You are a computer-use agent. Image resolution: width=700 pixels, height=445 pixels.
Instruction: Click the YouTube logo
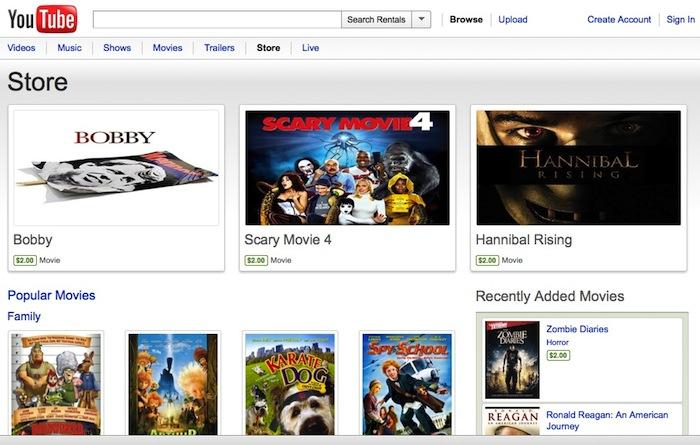(x=42, y=19)
